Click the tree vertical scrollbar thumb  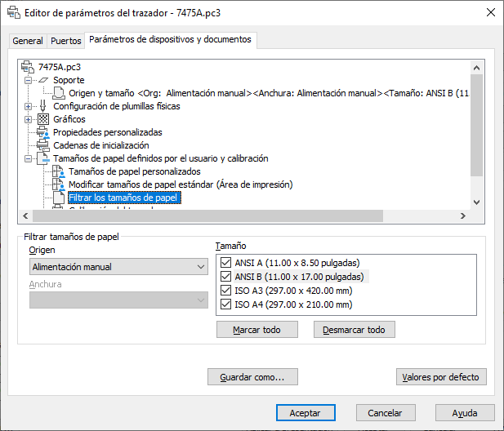(477, 125)
